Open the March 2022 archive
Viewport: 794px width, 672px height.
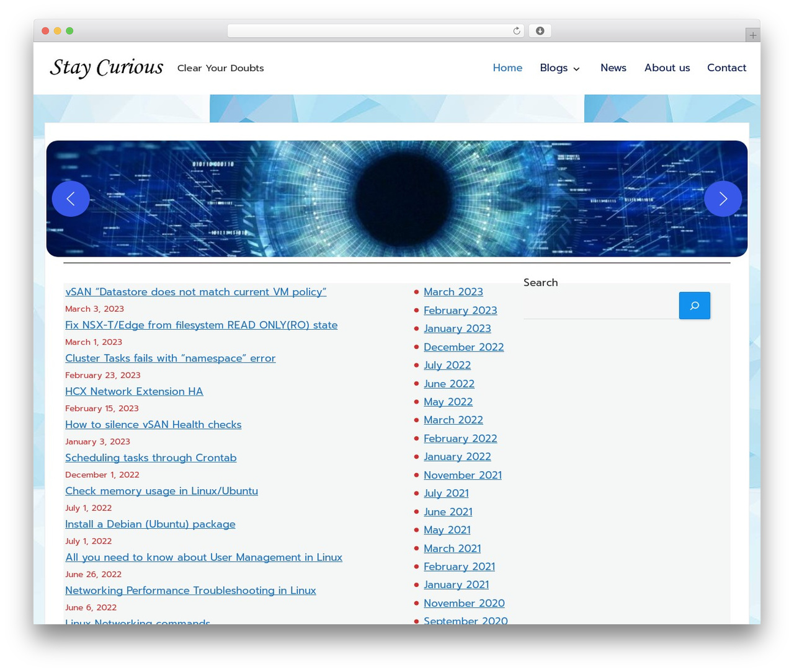tap(453, 420)
